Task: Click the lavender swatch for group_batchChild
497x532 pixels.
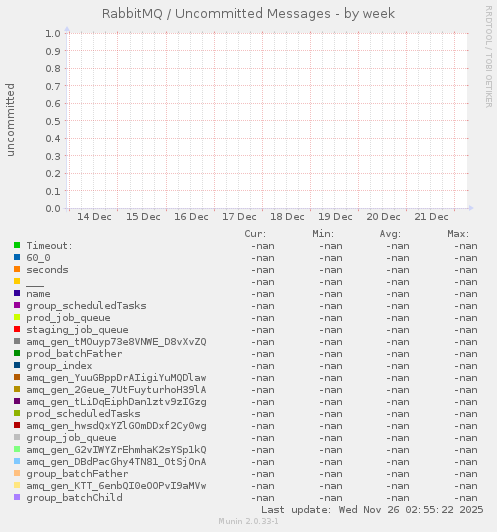Action: pyautogui.click(x=17, y=497)
